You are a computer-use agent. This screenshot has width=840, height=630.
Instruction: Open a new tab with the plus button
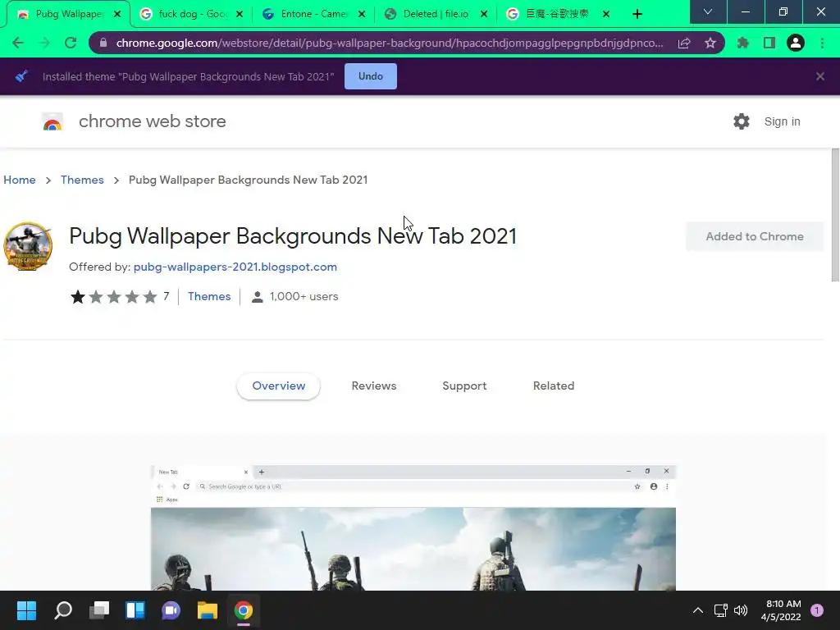[x=637, y=14]
